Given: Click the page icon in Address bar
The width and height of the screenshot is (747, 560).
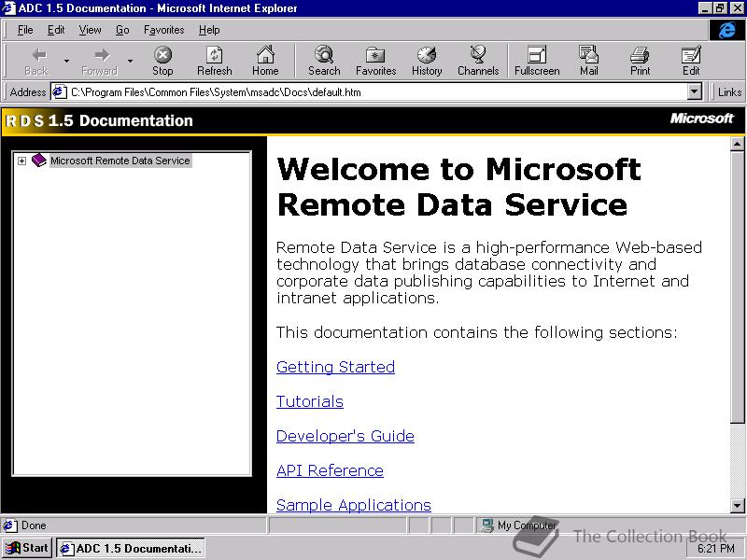Looking at the screenshot, I should pyautogui.click(x=59, y=91).
